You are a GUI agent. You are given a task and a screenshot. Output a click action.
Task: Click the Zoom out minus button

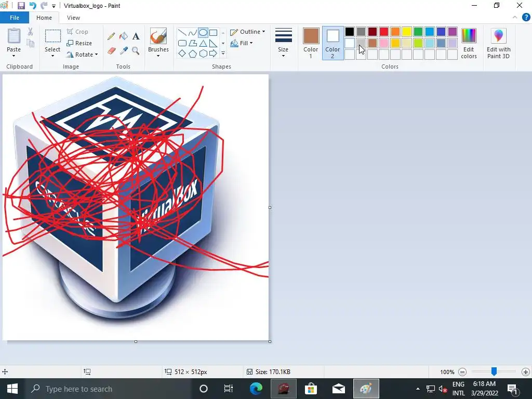pyautogui.click(x=462, y=372)
